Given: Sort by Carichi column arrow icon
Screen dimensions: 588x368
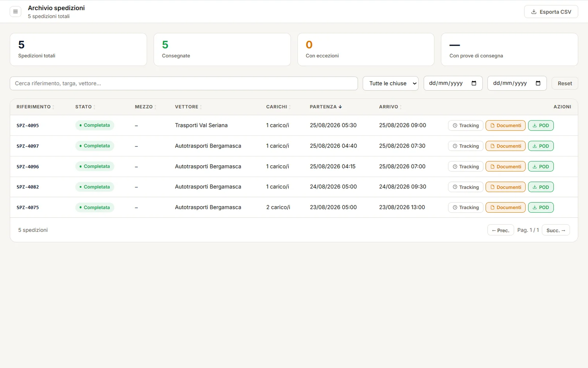Looking at the screenshot, I should (x=290, y=107).
